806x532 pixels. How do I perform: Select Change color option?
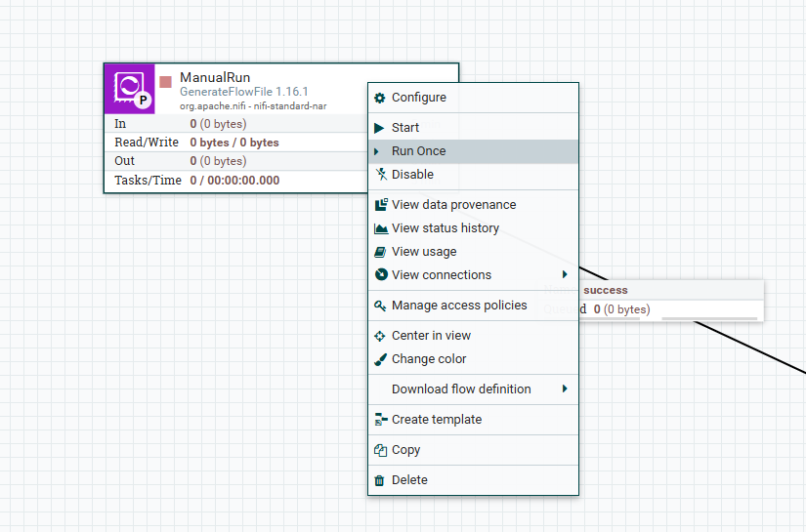(x=474, y=359)
